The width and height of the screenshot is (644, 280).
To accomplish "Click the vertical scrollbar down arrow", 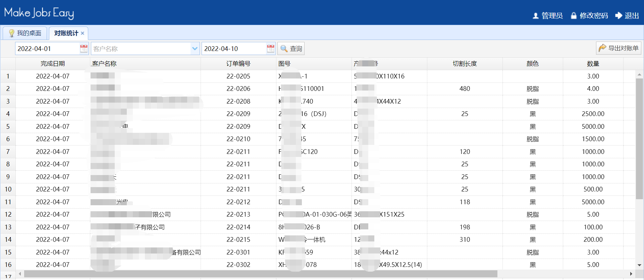I will coord(639,265).
